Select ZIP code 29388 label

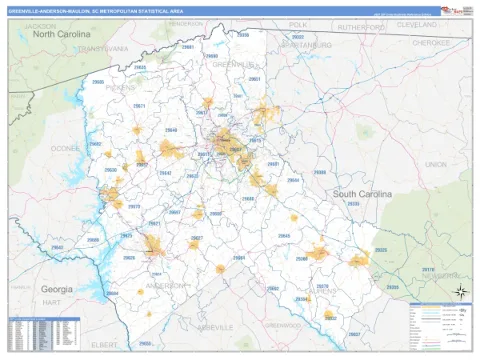point(320,172)
